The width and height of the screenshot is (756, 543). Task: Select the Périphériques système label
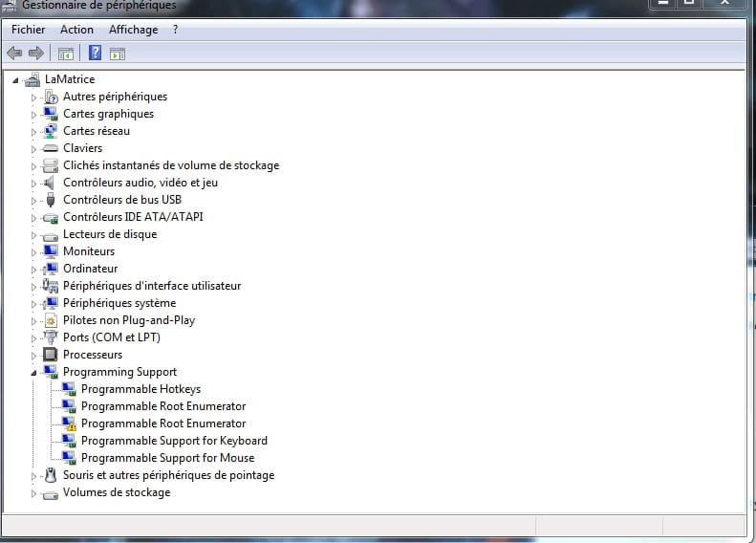point(119,303)
